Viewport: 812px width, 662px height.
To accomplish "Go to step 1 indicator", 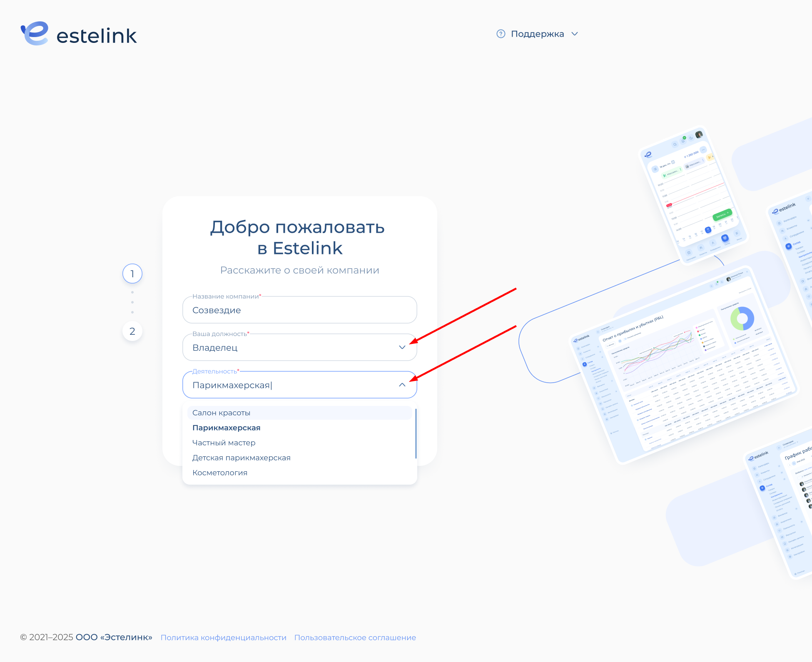I will point(132,274).
